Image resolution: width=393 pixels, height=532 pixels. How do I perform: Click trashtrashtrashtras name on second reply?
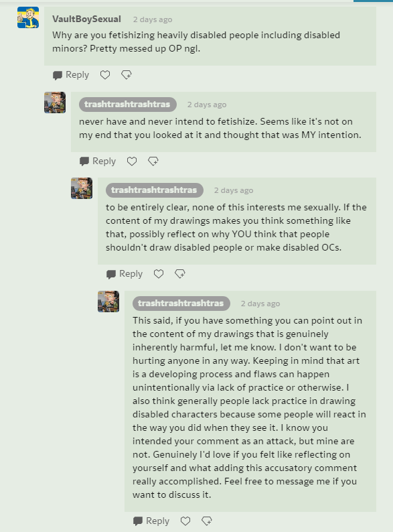click(154, 190)
